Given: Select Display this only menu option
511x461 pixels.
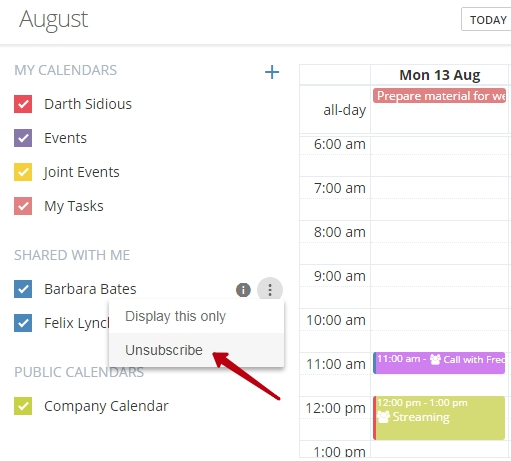Looking at the screenshot, I should [x=197, y=316].
